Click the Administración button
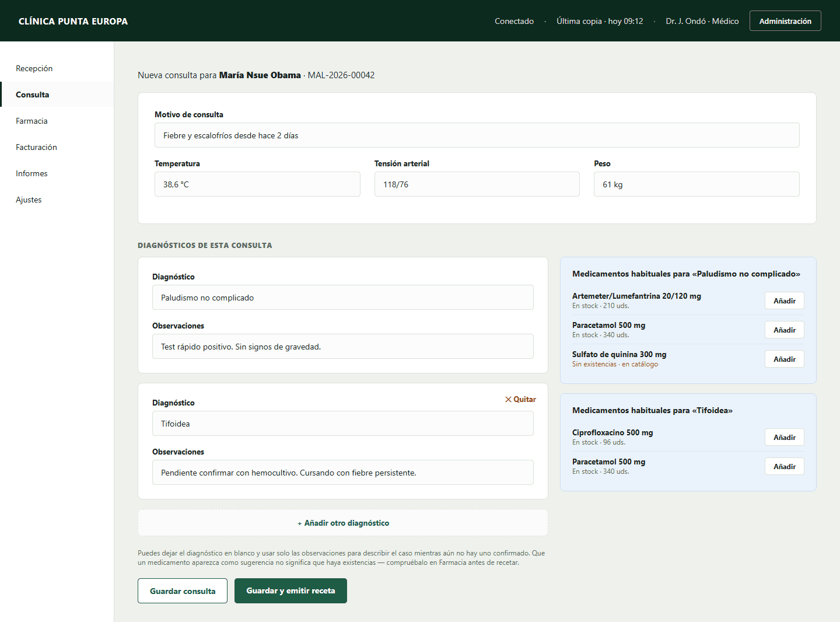The height and width of the screenshot is (622, 840). (785, 21)
